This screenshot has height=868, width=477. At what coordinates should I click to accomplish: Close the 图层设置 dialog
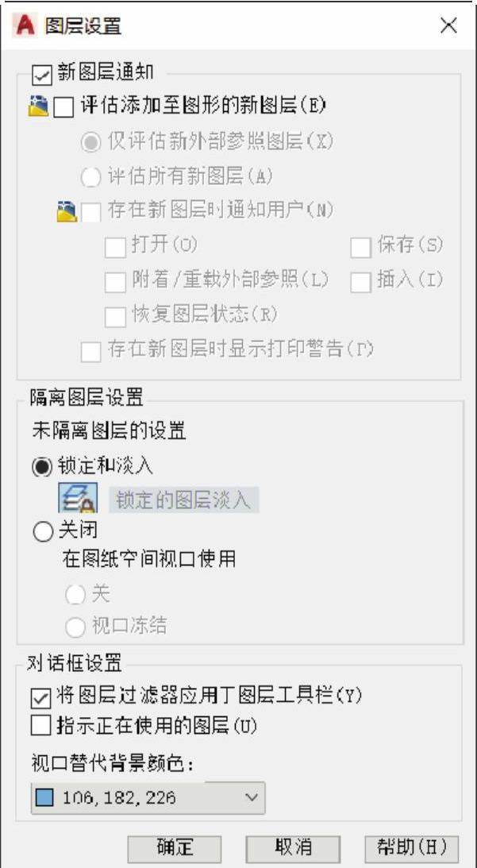pos(448,25)
